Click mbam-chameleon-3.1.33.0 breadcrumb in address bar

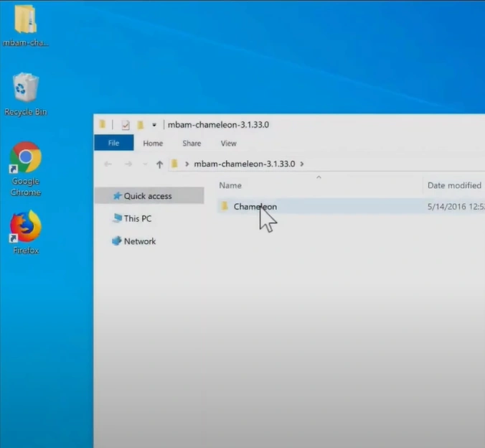click(245, 164)
